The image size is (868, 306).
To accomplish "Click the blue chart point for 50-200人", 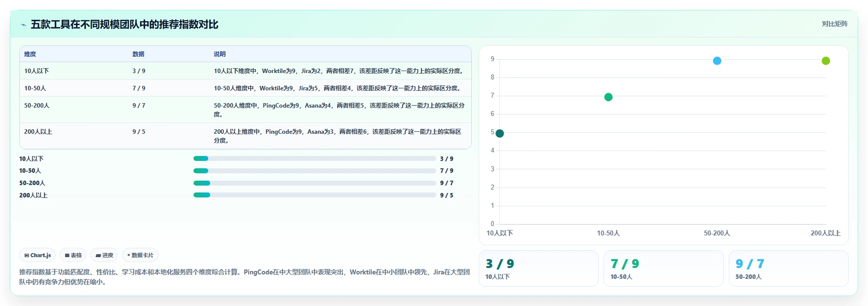I will [x=717, y=61].
